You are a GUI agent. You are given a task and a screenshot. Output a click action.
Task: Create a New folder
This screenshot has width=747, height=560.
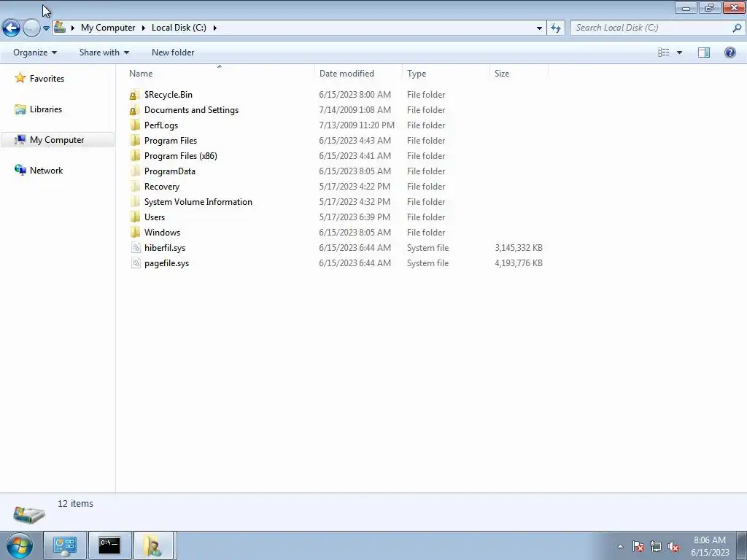click(x=173, y=52)
